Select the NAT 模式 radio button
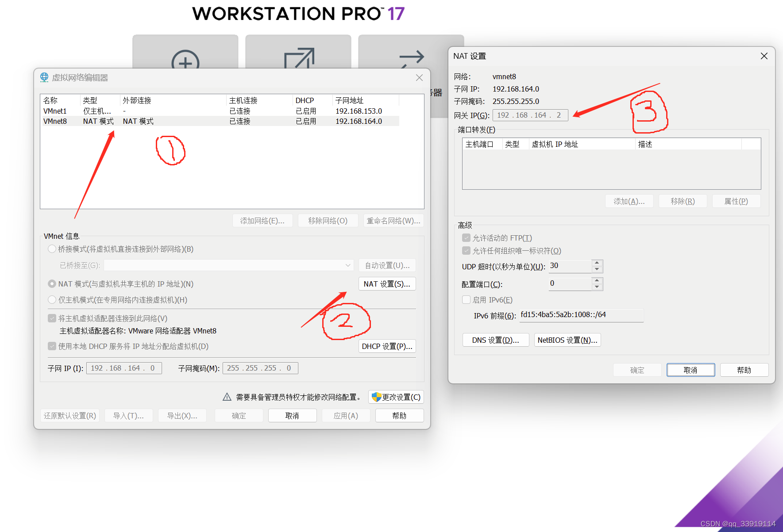The height and width of the screenshot is (532, 783). point(52,283)
